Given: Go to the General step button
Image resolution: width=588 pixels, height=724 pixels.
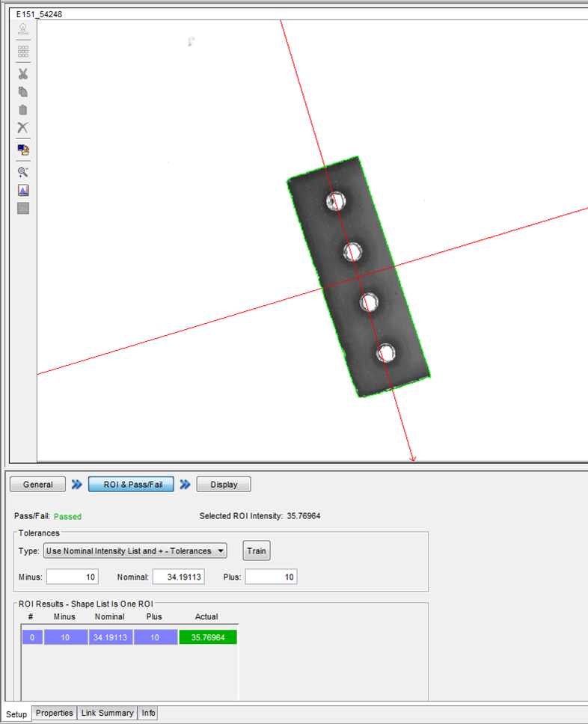Looking at the screenshot, I should (38, 485).
